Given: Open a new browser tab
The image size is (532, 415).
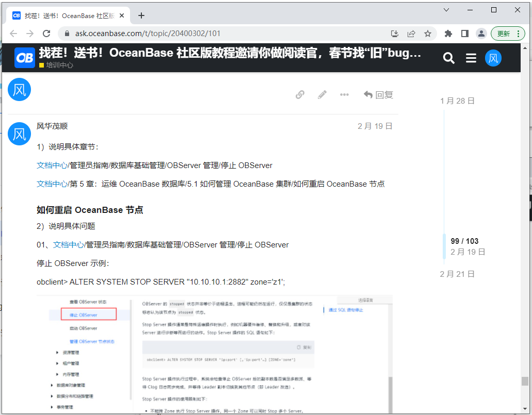Looking at the screenshot, I should [x=141, y=15].
